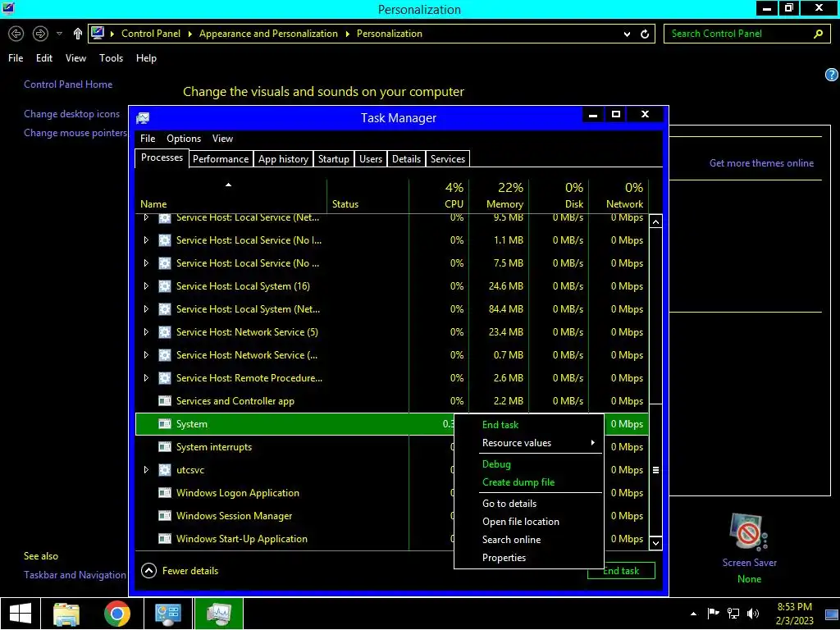Open the Startup tab
This screenshot has height=630, width=840.
pyautogui.click(x=334, y=159)
